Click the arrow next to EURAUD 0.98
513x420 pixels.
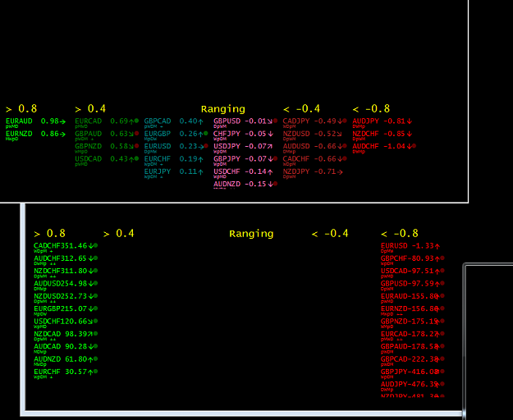[x=63, y=121]
